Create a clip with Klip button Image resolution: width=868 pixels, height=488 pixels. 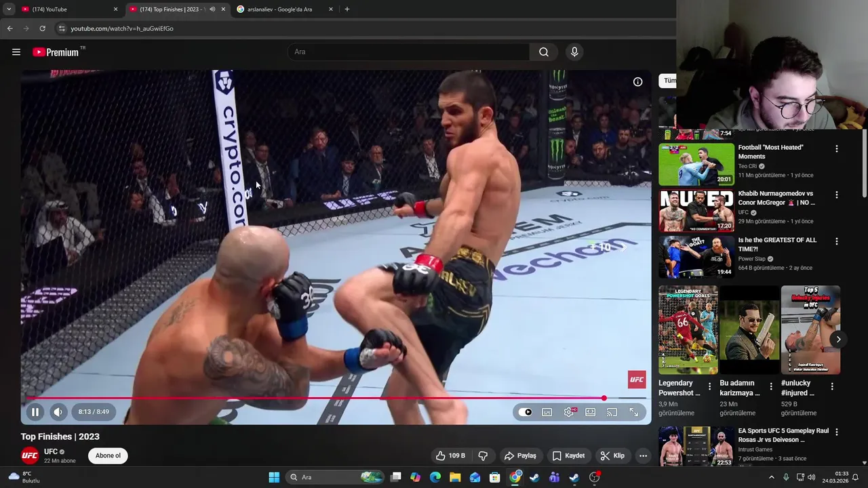612,455
